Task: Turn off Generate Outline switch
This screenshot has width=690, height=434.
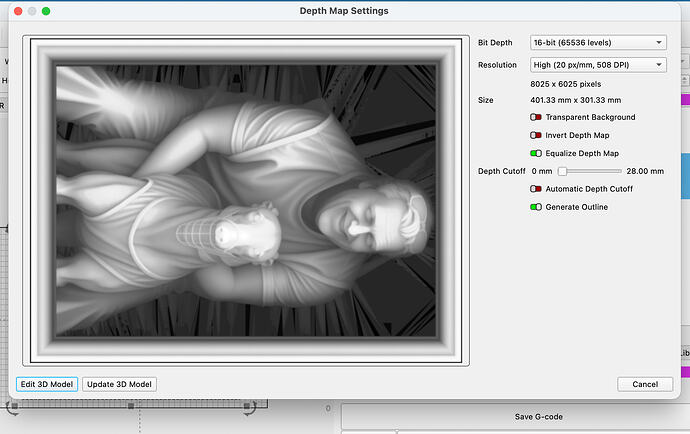Action: tap(536, 207)
